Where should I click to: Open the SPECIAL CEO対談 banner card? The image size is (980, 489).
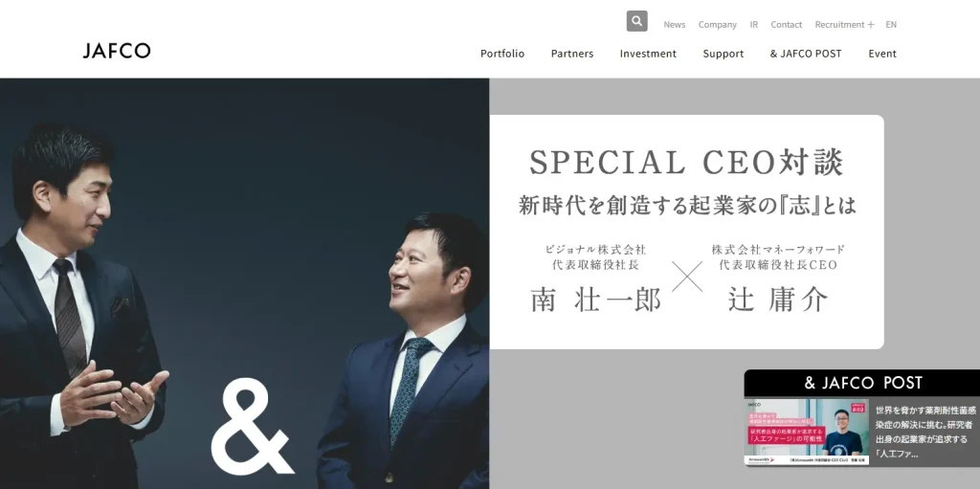pos(686,232)
